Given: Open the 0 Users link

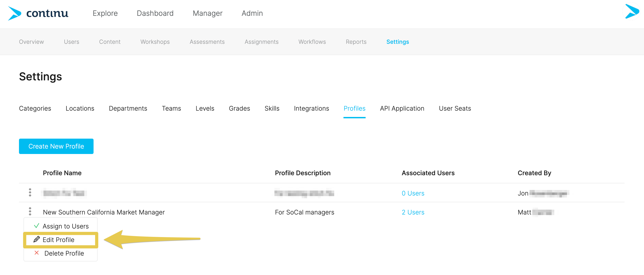Looking at the screenshot, I should tap(413, 193).
